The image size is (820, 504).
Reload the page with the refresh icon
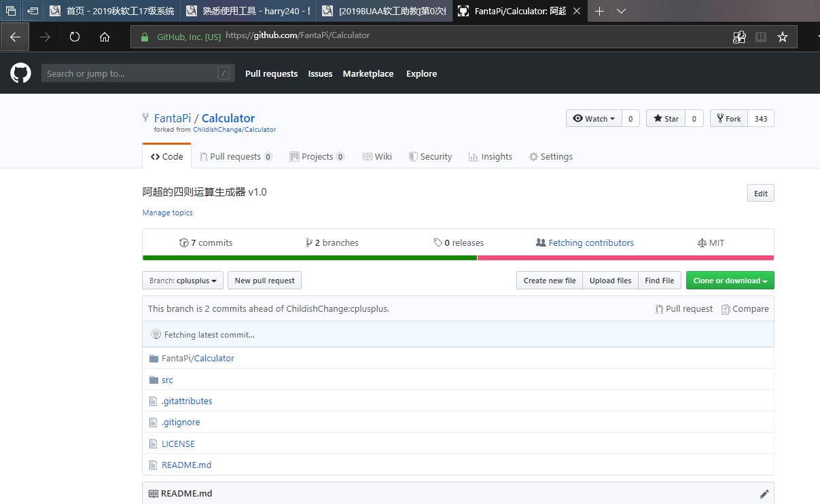pos(75,37)
